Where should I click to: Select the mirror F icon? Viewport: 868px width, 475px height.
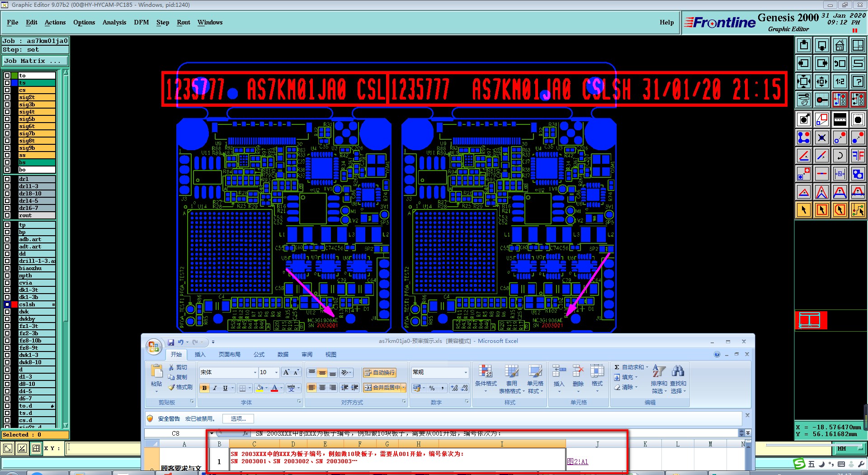858,156
